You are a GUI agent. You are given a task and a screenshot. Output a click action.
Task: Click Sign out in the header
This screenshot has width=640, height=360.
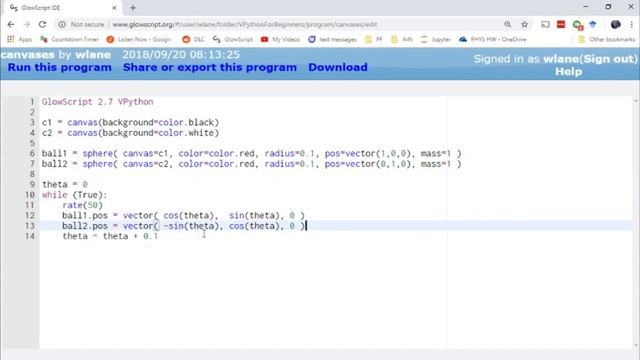point(608,59)
